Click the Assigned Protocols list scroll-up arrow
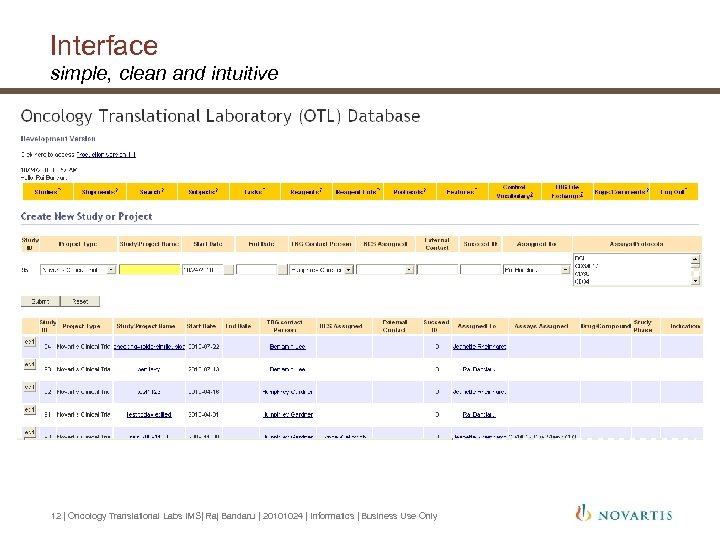This screenshot has height=540, width=720. tap(695, 259)
